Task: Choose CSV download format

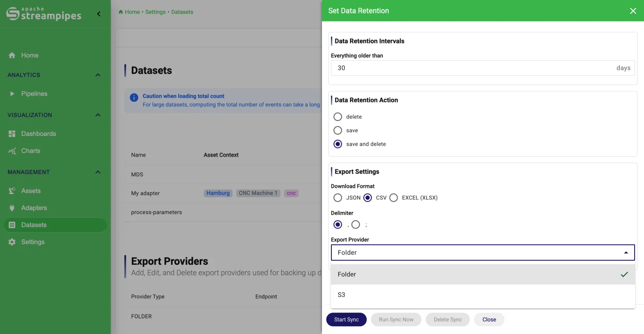Action: 368,198
